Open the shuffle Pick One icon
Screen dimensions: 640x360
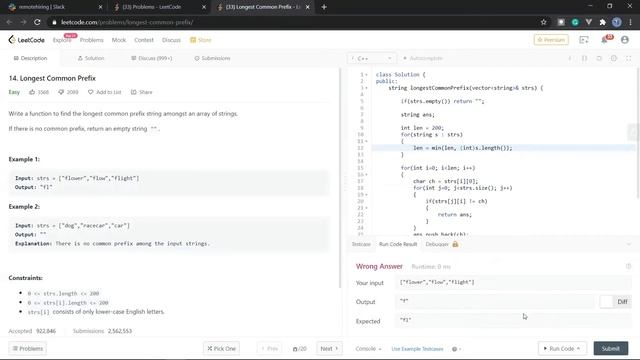coord(210,349)
